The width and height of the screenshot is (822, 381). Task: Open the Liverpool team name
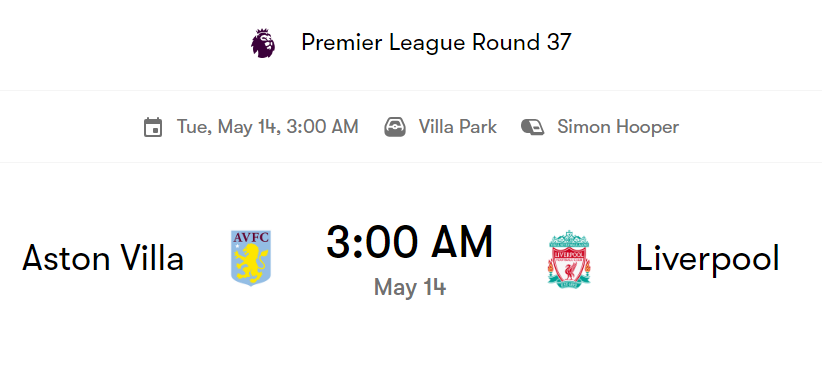click(x=708, y=258)
